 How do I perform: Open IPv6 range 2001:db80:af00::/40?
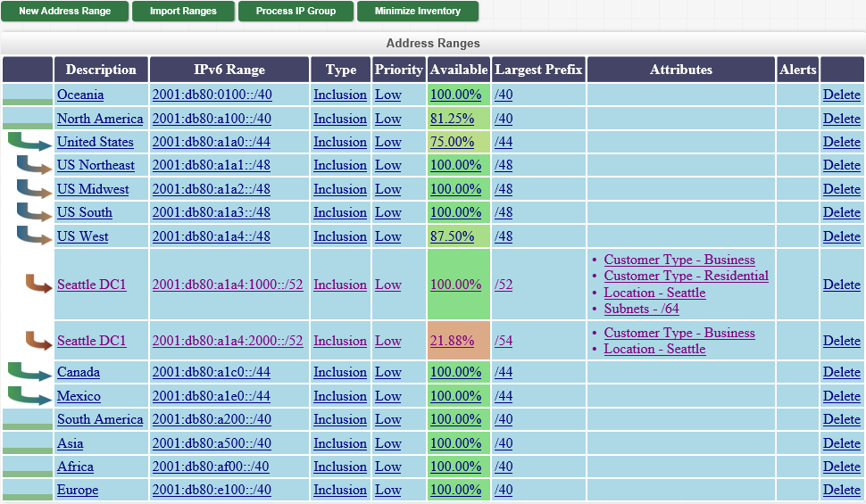tap(211, 467)
